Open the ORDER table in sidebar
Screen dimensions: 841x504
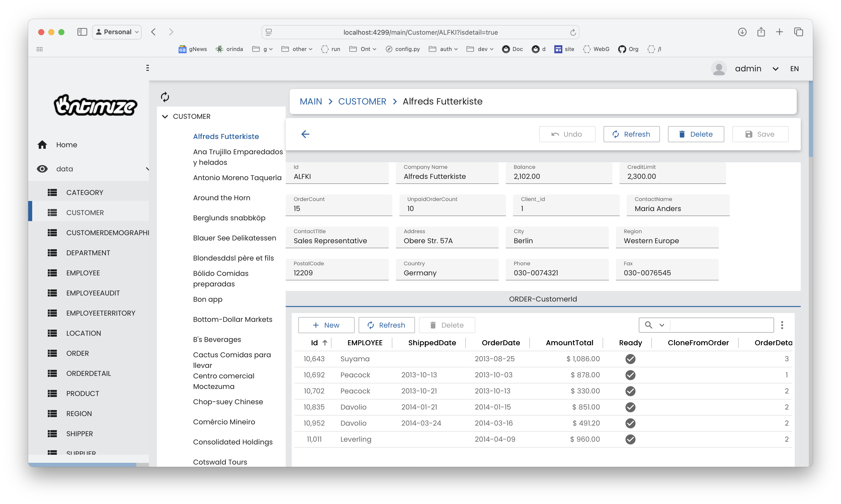[x=77, y=353]
